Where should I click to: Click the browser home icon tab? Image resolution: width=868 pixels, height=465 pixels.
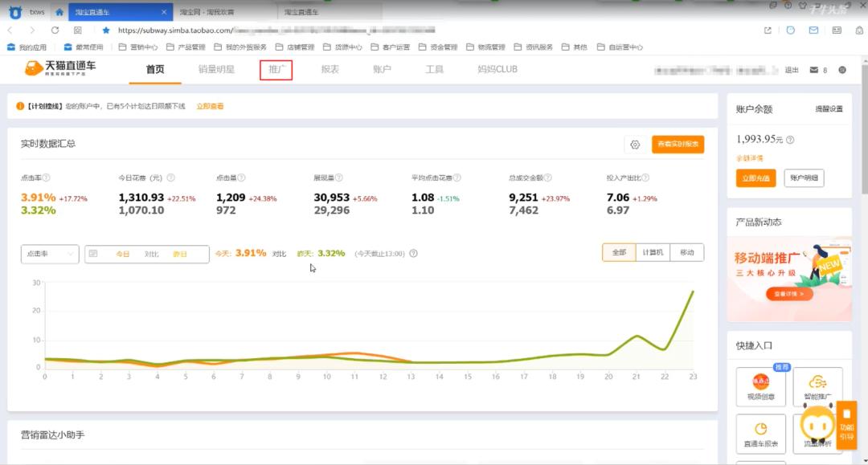59,13
